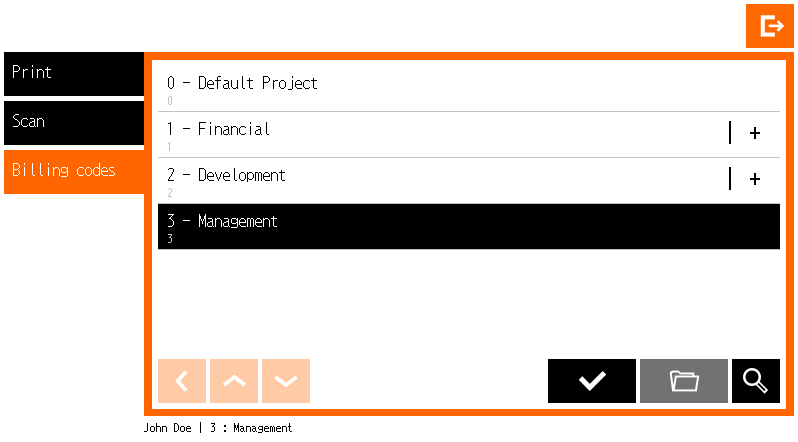
Task: Expand the Financial billing code
Action: (x=754, y=133)
